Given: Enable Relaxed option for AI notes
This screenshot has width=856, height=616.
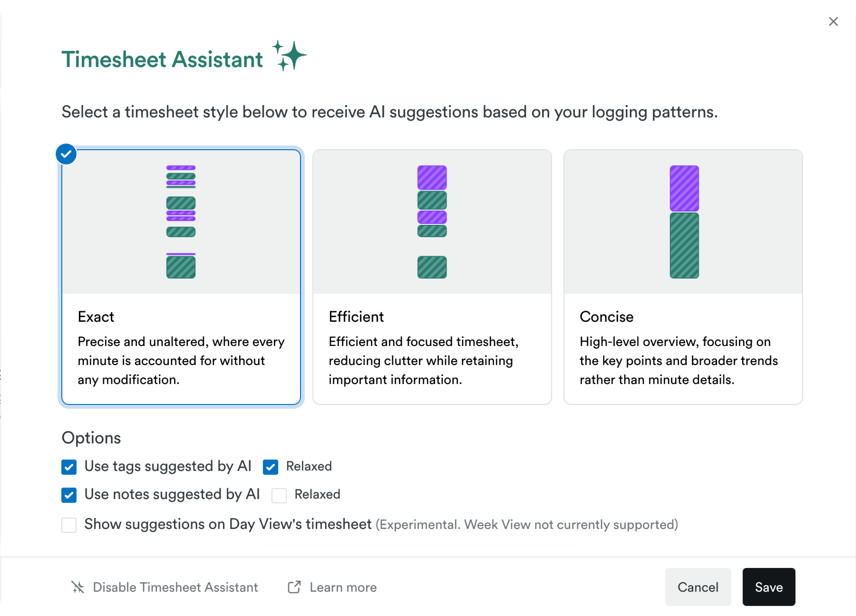Looking at the screenshot, I should click(x=279, y=495).
